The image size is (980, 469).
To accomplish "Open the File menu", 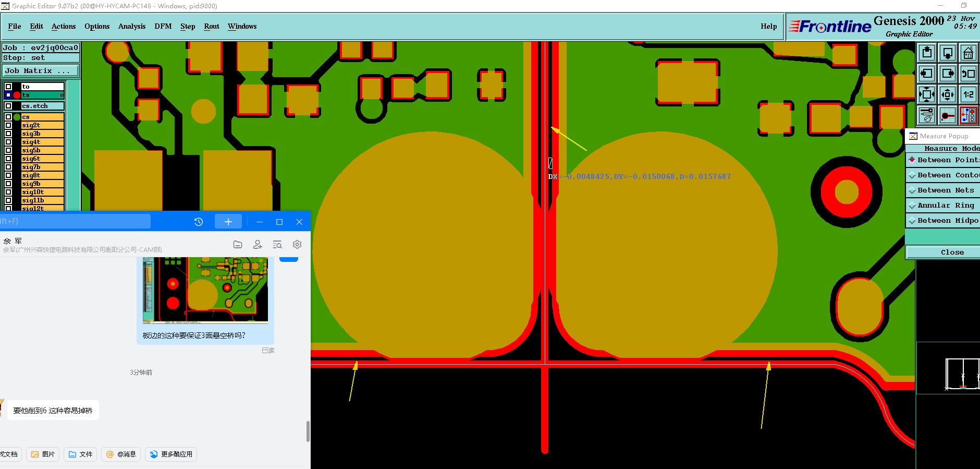I will click(x=15, y=26).
